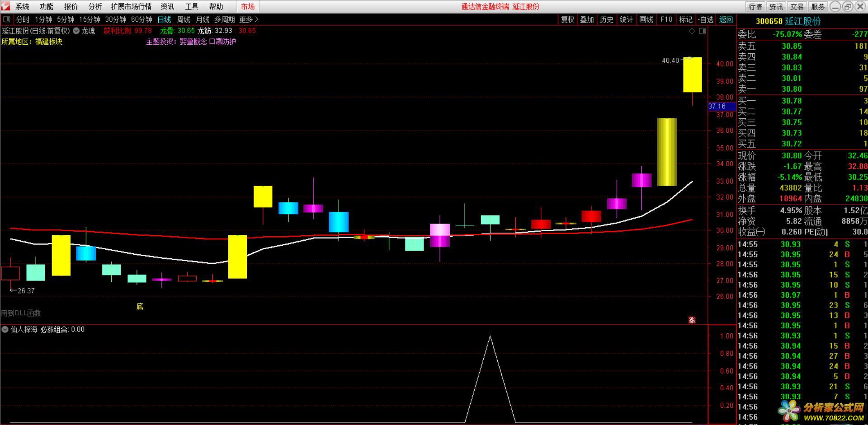The width and height of the screenshot is (868, 425).
Task: Open the 工具 menu
Action: (x=192, y=6)
